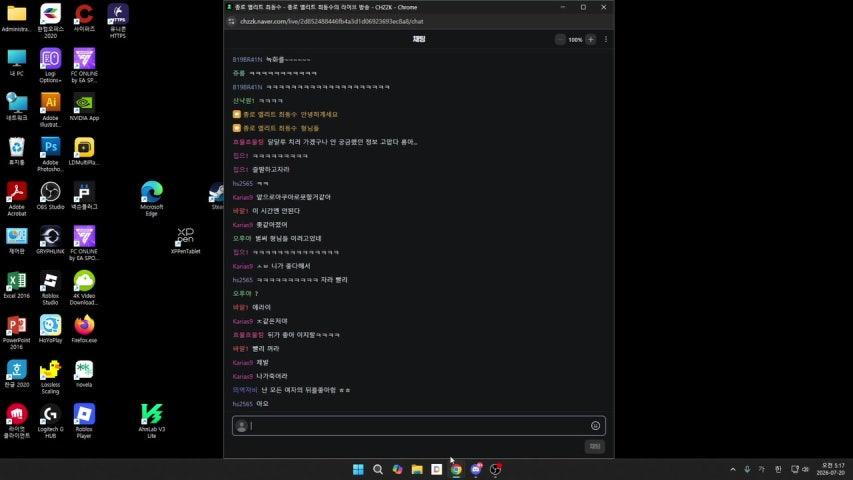Open the Unicorn HTTPS desktop shortcut

point(118,21)
